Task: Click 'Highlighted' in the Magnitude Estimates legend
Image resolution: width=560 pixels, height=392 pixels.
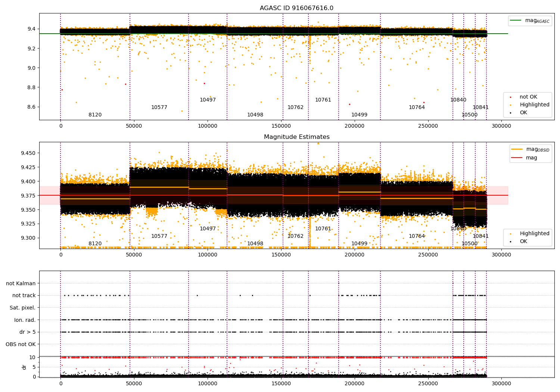Action: [534, 234]
